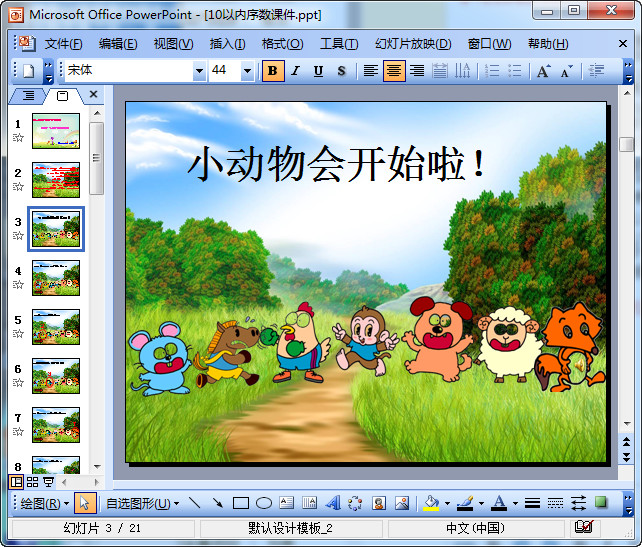This screenshot has height=547, width=642.
Task: Select slide 2 thumbnail
Action: 56,180
